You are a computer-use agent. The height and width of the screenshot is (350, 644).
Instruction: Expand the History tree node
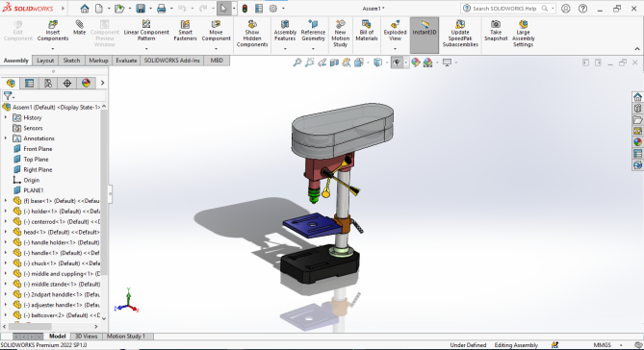(x=6, y=117)
